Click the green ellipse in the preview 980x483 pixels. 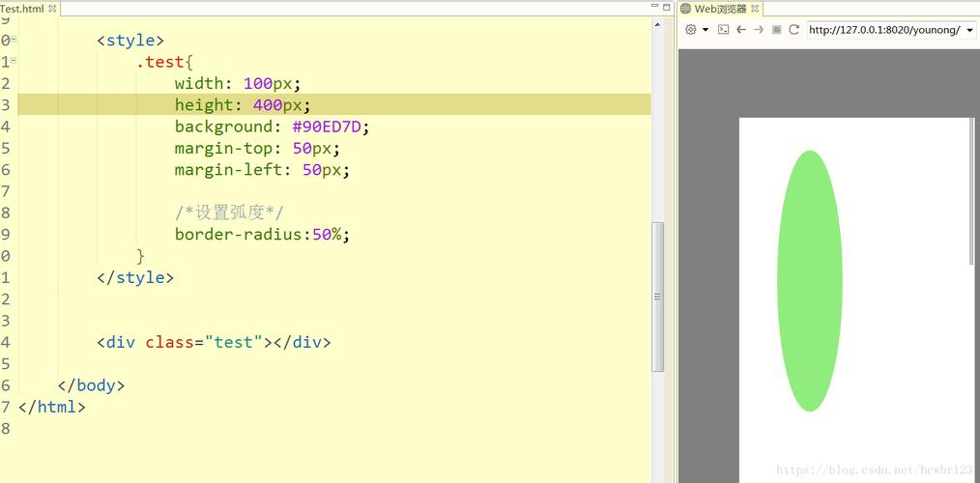[810, 280]
